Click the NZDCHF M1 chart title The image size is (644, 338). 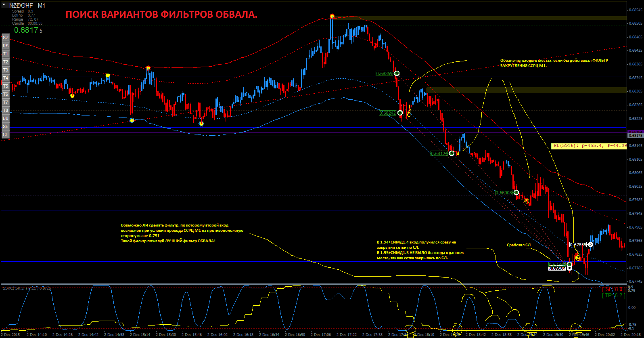tap(27, 6)
